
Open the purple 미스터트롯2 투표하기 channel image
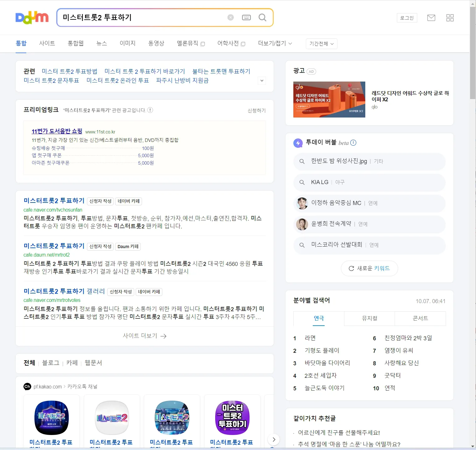click(232, 418)
